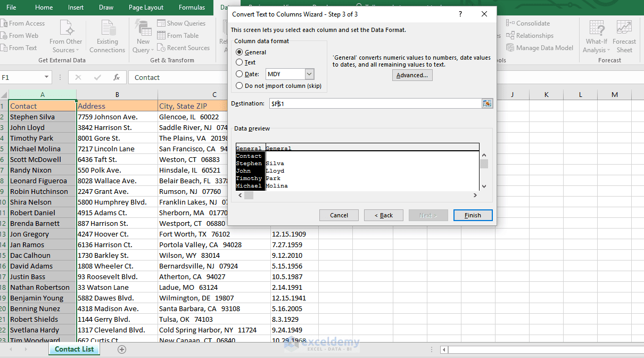The height and width of the screenshot is (358, 644).
Task: Expand the MDY date format dropdown
Action: click(309, 74)
